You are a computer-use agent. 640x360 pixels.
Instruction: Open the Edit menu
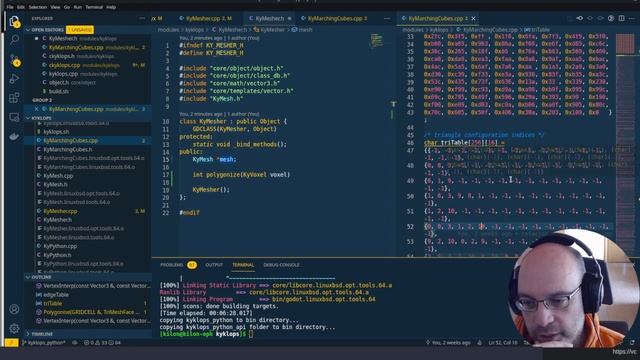(21, 7)
